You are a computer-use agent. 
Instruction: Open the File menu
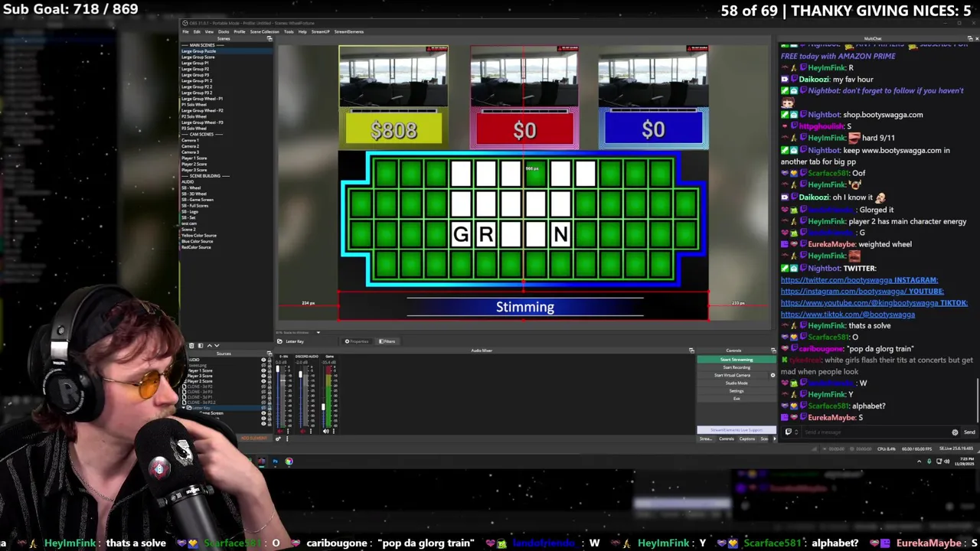185,31
